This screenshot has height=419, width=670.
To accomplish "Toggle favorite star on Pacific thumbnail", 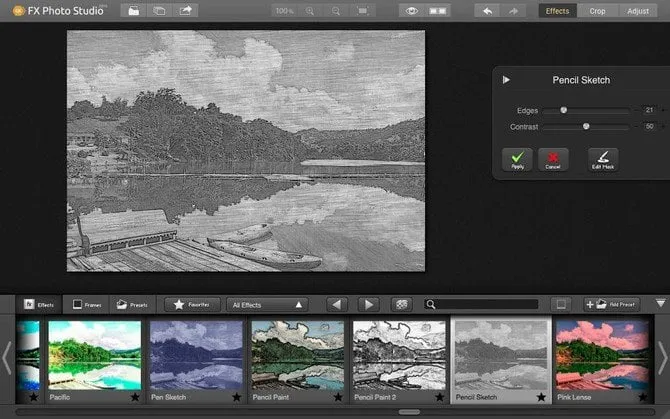I will point(135,397).
